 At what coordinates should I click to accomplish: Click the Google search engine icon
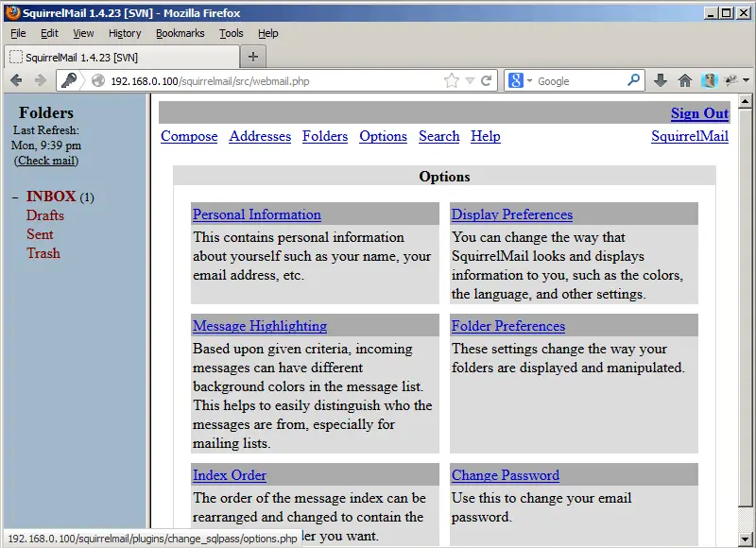pos(515,80)
